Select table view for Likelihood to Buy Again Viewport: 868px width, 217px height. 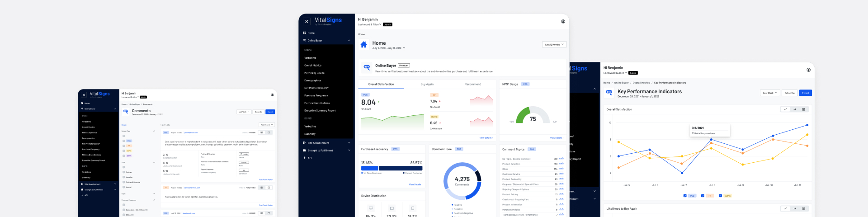pos(803,208)
